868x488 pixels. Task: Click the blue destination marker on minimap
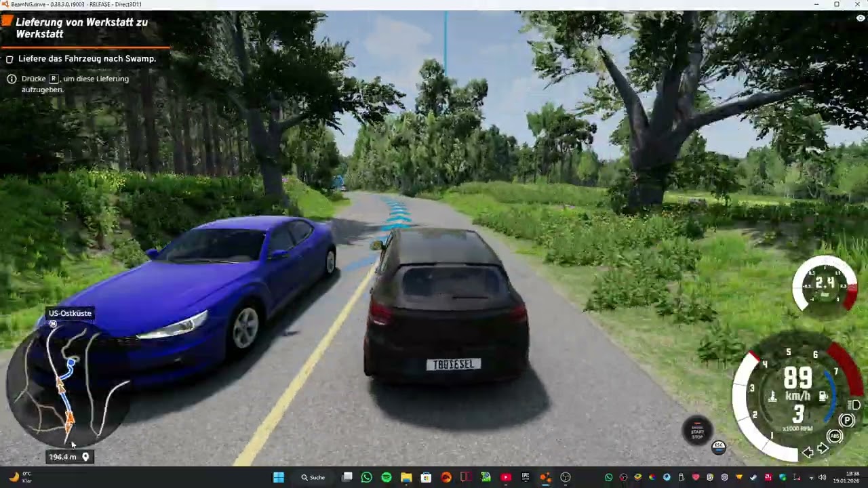tap(72, 363)
